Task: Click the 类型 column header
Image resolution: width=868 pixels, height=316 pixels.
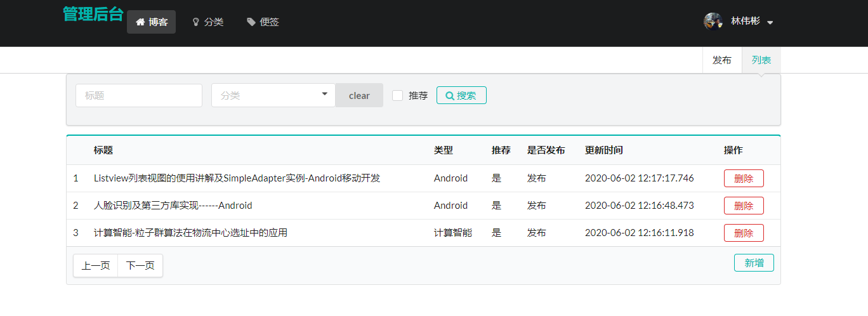Action: pos(444,150)
